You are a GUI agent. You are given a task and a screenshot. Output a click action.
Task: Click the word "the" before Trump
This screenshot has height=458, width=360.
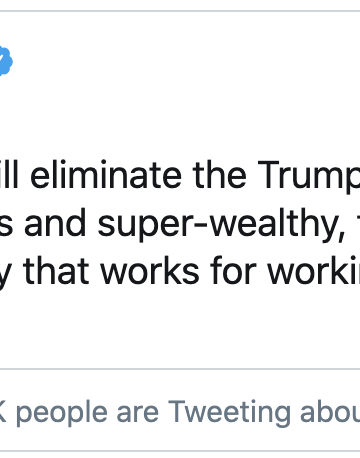[x=219, y=175]
